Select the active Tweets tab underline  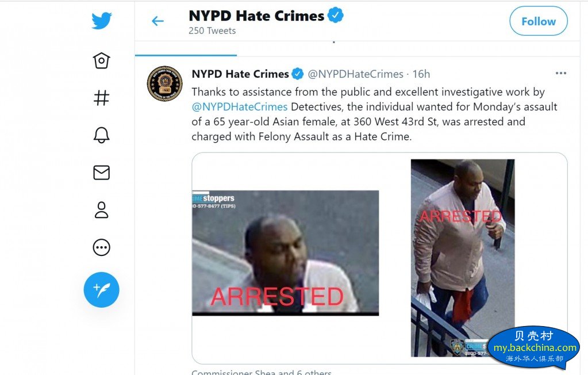186,55
